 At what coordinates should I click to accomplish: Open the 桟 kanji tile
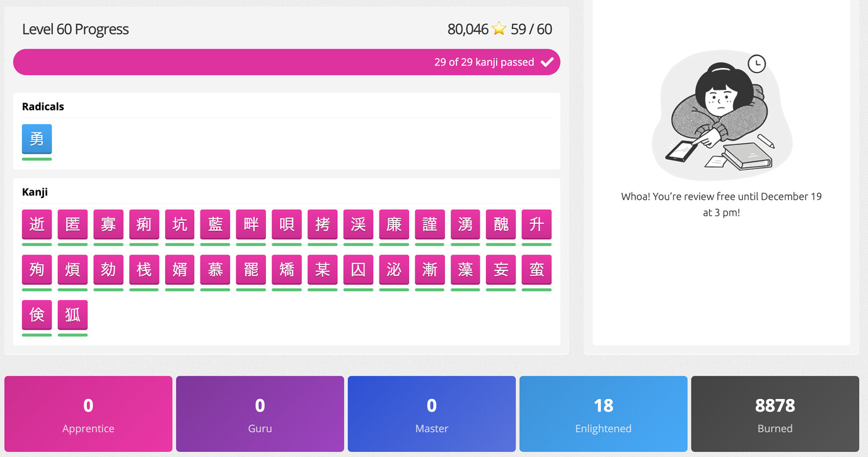coord(144,270)
